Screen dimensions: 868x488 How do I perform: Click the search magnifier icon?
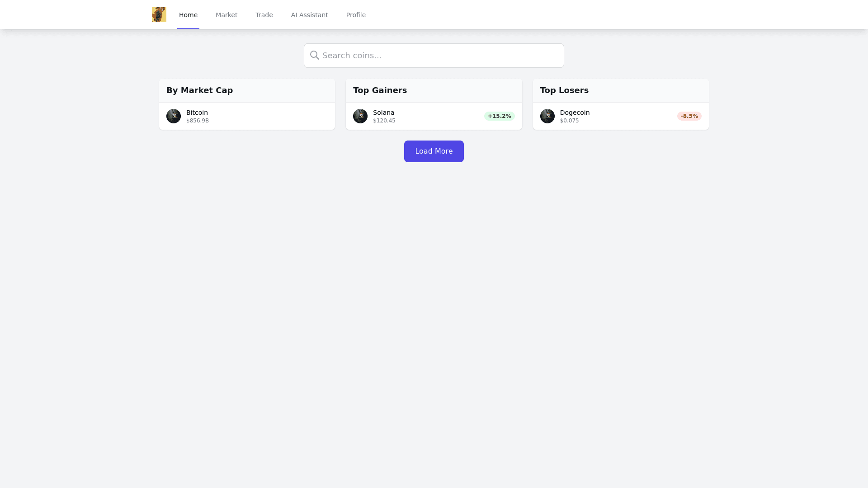[315, 56]
